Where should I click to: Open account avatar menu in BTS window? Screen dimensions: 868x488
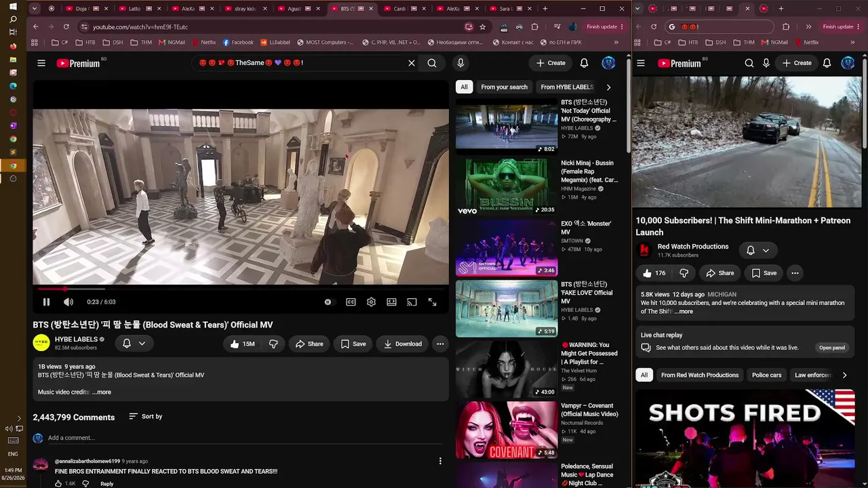(608, 63)
